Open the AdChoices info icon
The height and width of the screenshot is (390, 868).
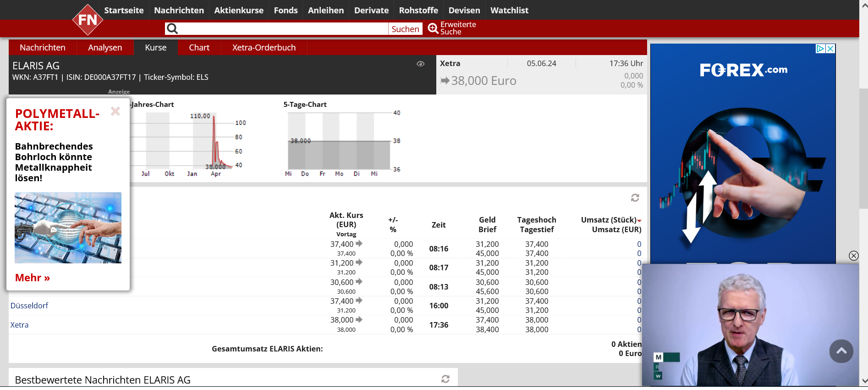(x=820, y=49)
